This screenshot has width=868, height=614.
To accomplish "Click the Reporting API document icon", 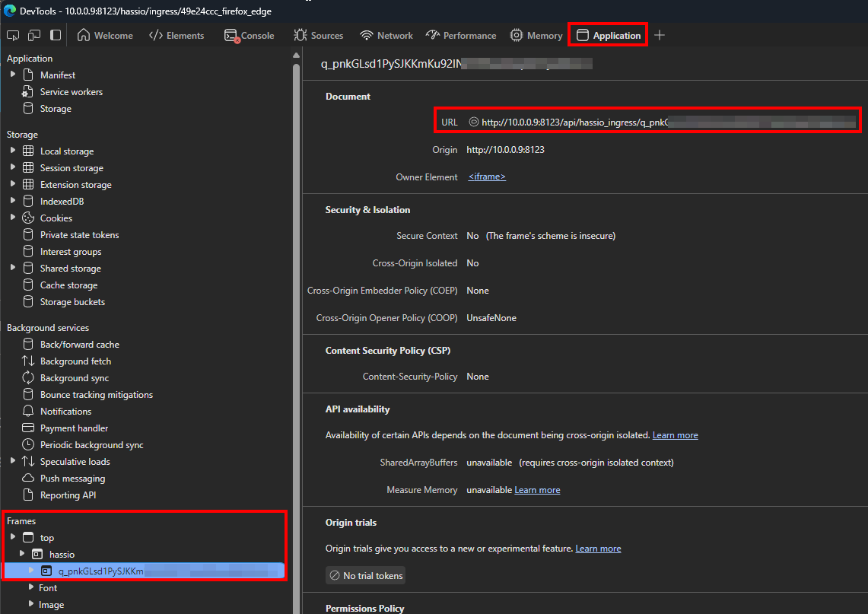I will (28, 495).
